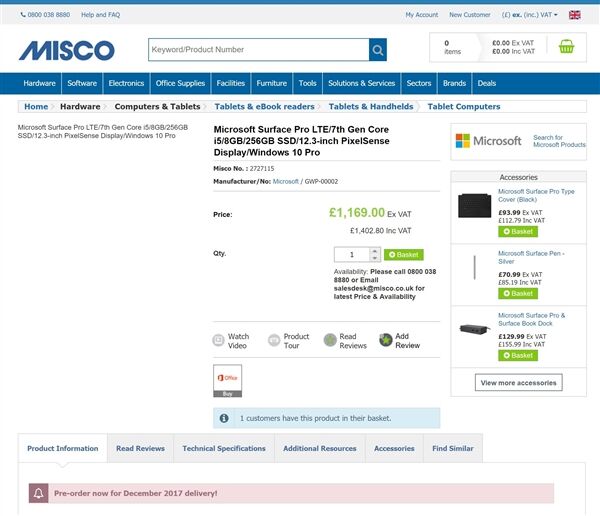Open the Tablet Computers breadcrumb link

[464, 107]
